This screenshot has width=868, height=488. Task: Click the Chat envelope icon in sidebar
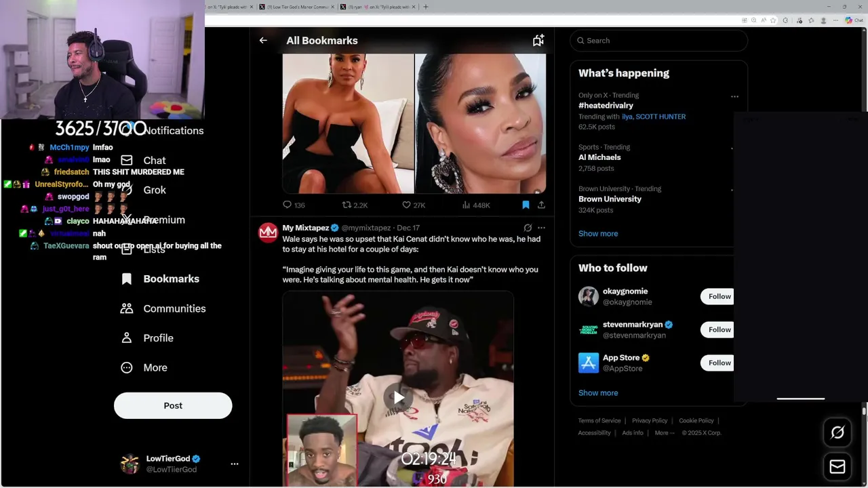[126, 160]
